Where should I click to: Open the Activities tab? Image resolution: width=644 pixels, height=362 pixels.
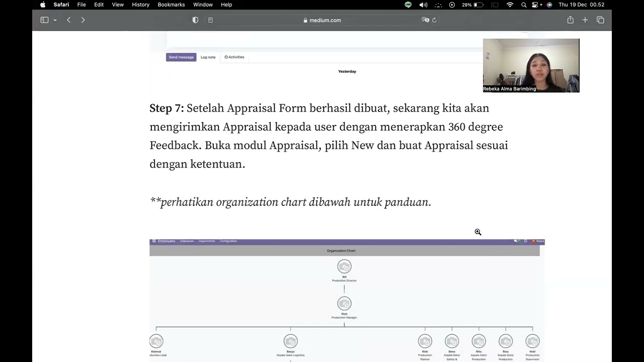tap(234, 57)
